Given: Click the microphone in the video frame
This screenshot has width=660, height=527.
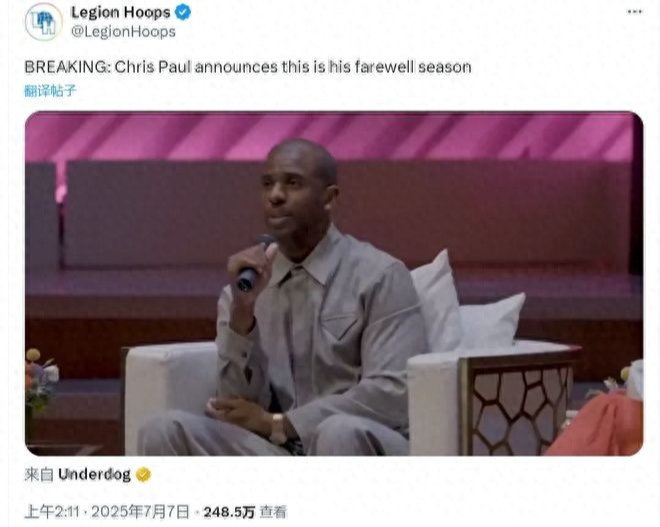Looking at the screenshot, I should pos(256,262).
